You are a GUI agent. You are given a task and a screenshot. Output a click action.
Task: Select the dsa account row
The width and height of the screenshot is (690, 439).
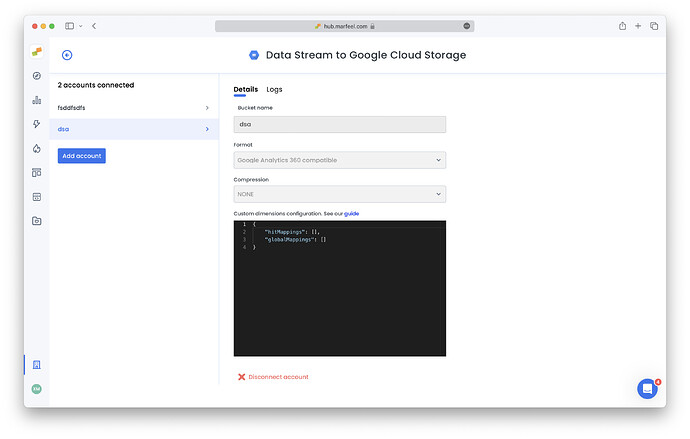[x=134, y=129]
